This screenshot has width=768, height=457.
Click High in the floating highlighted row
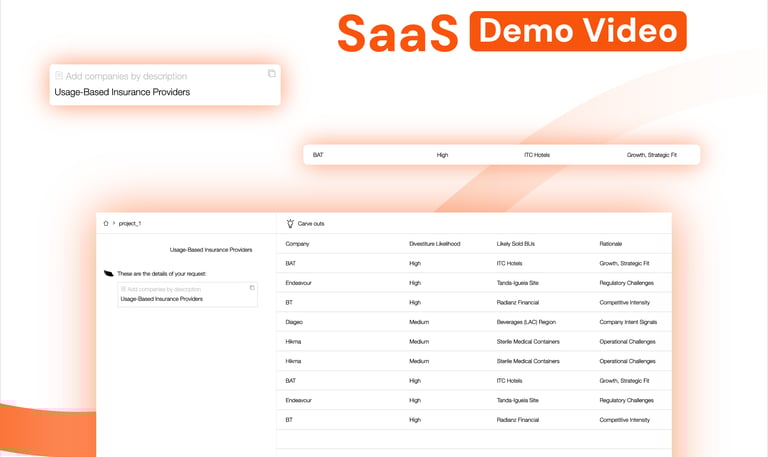click(x=442, y=155)
